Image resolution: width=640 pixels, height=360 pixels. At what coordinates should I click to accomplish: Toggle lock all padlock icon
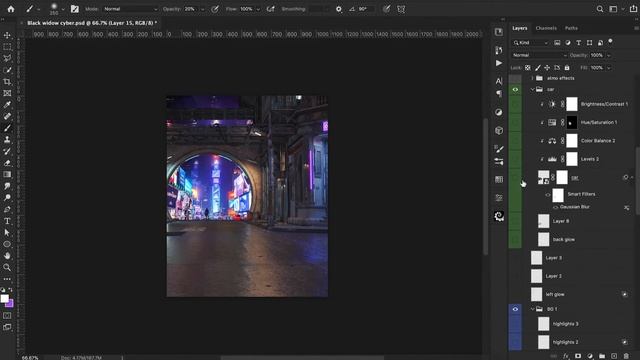click(x=567, y=68)
